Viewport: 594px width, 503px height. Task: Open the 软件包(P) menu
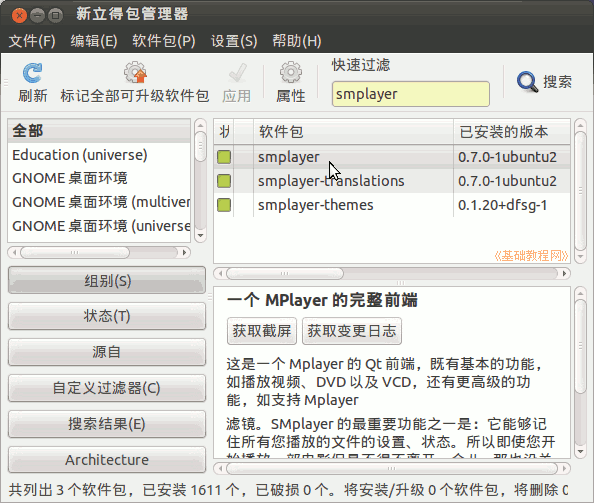pyautogui.click(x=164, y=41)
